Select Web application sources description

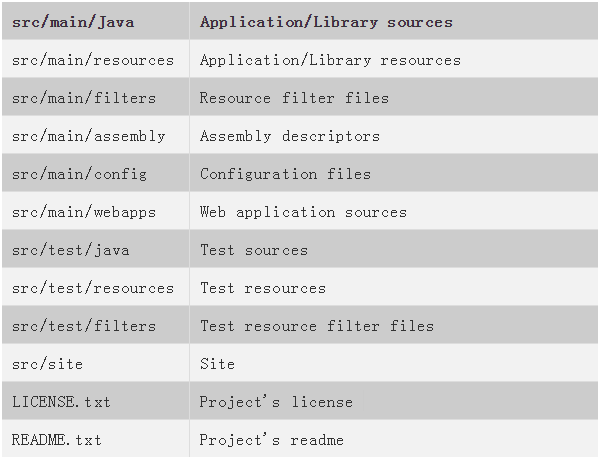tap(303, 212)
